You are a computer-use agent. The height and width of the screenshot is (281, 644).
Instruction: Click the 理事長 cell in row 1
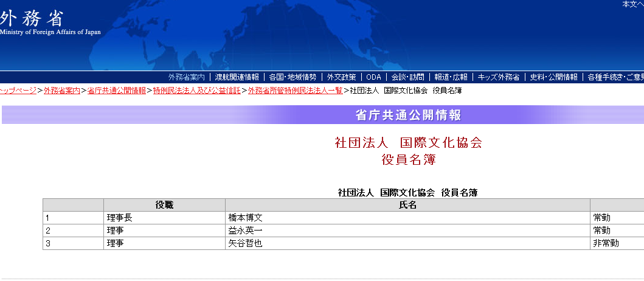tap(164, 218)
